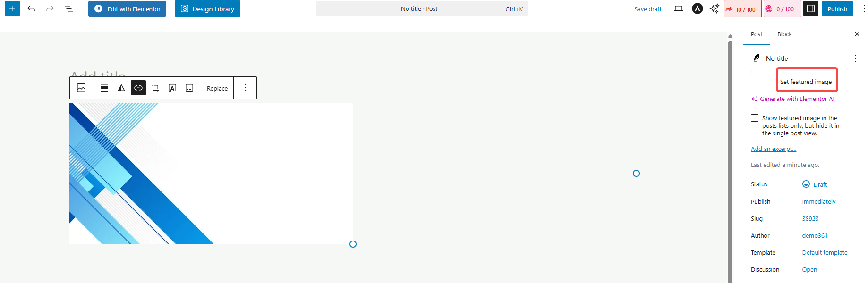Publish the post
Screen dimensions: 868x283
pos(837,8)
